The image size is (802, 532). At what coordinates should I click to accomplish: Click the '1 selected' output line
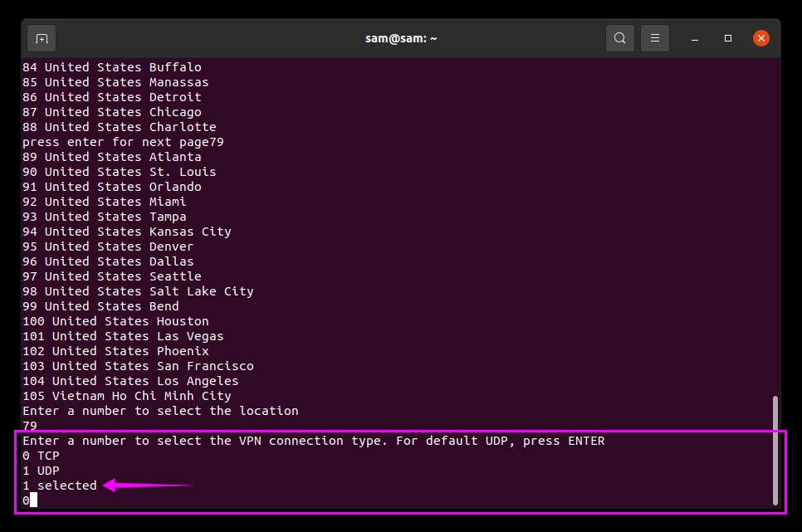tap(59, 486)
